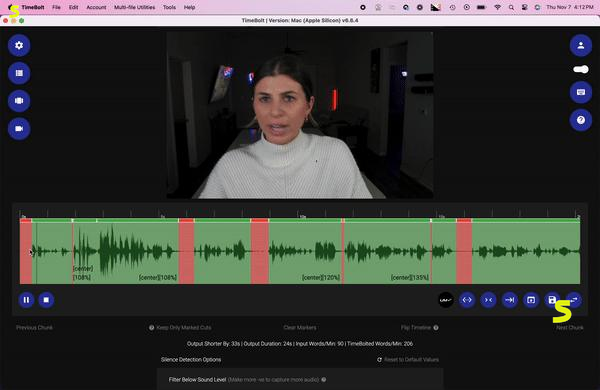Click the [center][135%] timeline label
This screenshot has width=600, height=390.
(410, 277)
